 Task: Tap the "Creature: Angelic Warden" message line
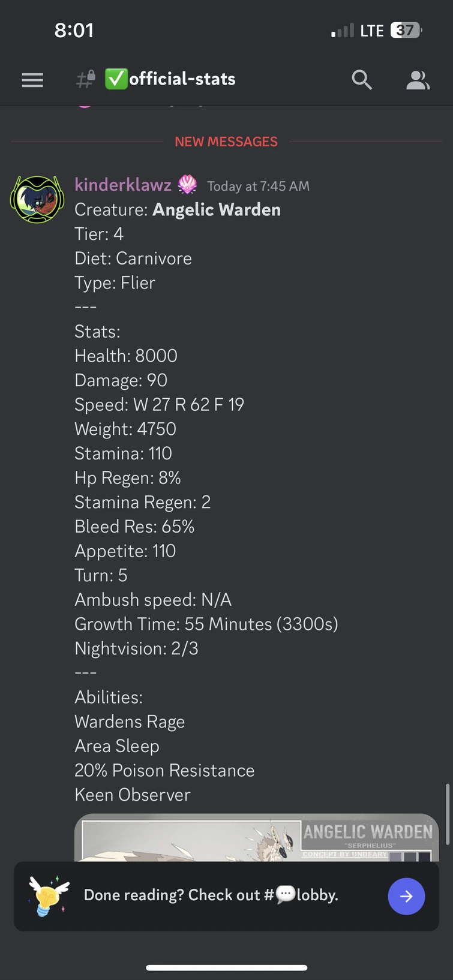(x=178, y=210)
